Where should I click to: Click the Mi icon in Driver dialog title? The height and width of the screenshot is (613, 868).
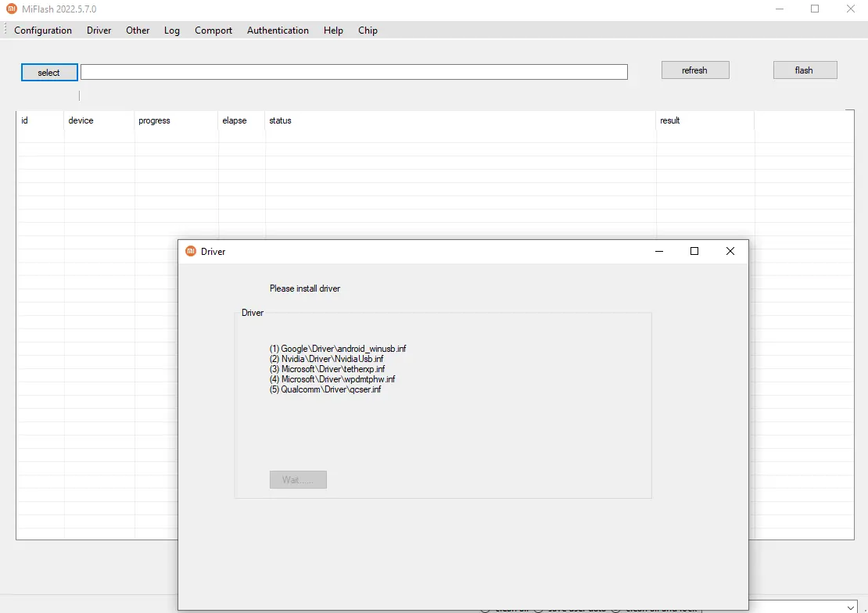point(191,252)
